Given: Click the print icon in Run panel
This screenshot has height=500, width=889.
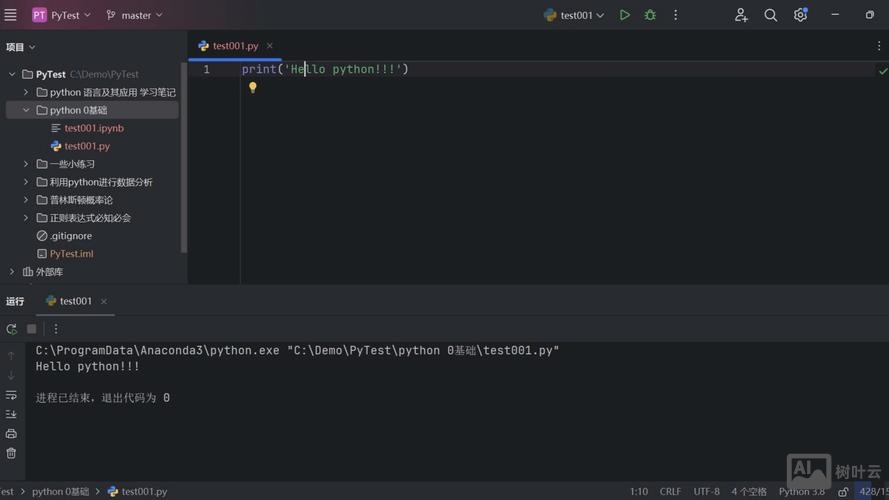Looking at the screenshot, I should pyautogui.click(x=12, y=434).
